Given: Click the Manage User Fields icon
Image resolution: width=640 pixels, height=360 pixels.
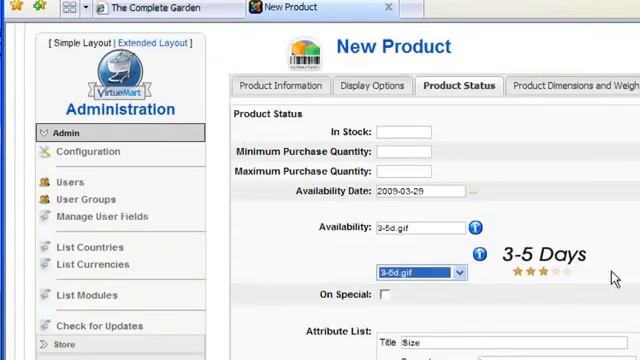Looking at the screenshot, I should 45,216.
